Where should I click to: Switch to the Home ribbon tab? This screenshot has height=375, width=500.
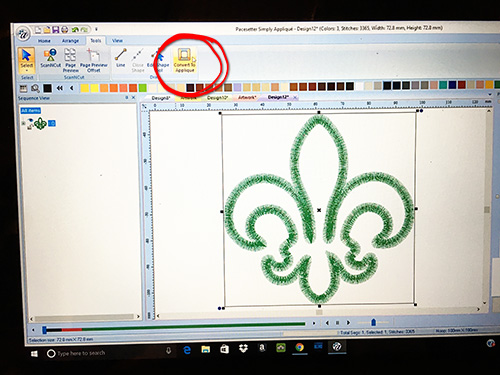click(x=44, y=41)
